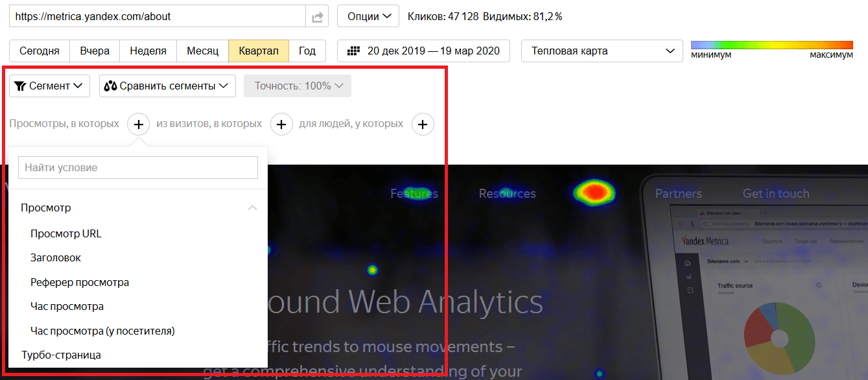868x380 pixels.
Task: Open the Тепловая карта map type selector
Action: [602, 51]
